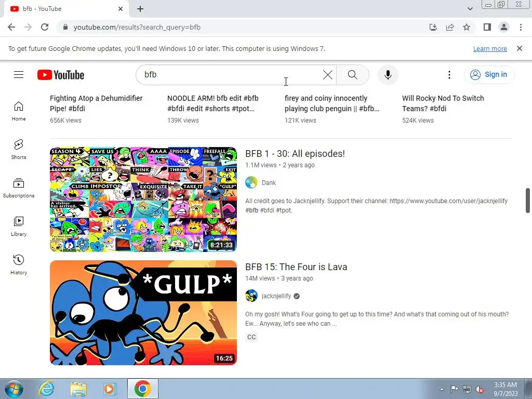
Task: Click the Action Center flag icon
Action: (454, 389)
